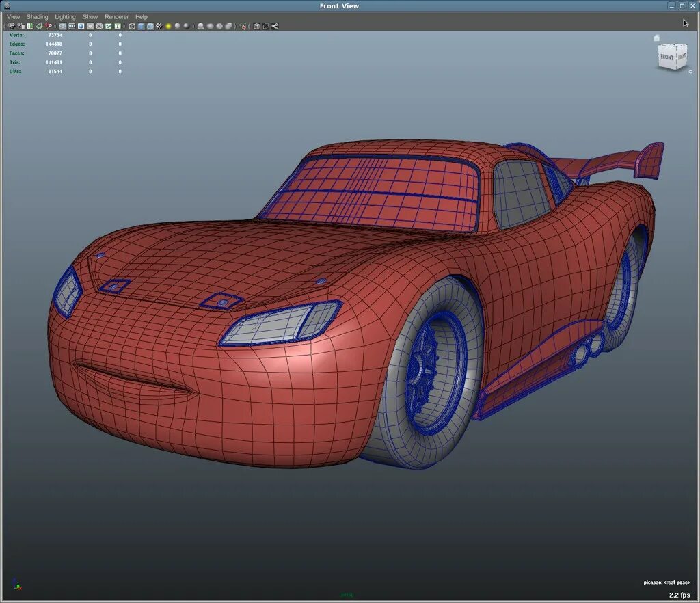
Task: Click the 2D pan/zoom icon
Action: pyautogui.click(x=49, y=27)
